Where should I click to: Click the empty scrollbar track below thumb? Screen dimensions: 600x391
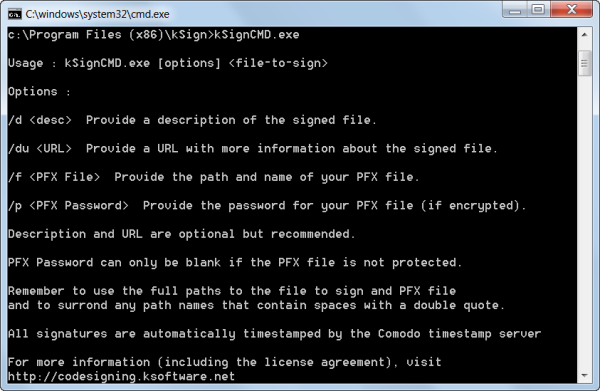tap(584, 222)
